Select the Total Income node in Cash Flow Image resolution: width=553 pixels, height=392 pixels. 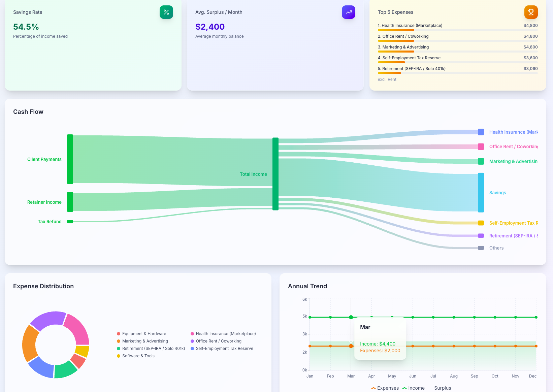coord(275,174)
